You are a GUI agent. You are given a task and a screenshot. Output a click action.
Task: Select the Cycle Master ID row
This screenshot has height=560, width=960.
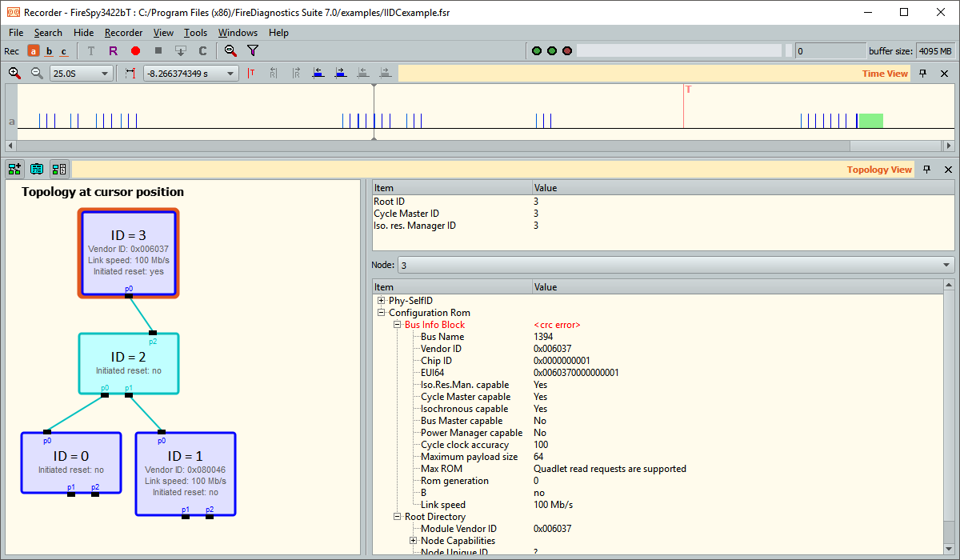[x=663, y=214]
